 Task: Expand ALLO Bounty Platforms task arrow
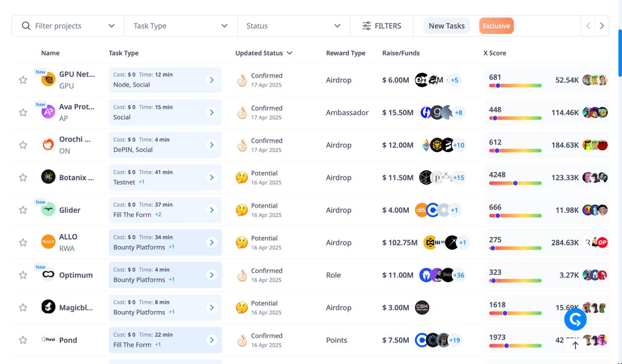tap(211, 243)
